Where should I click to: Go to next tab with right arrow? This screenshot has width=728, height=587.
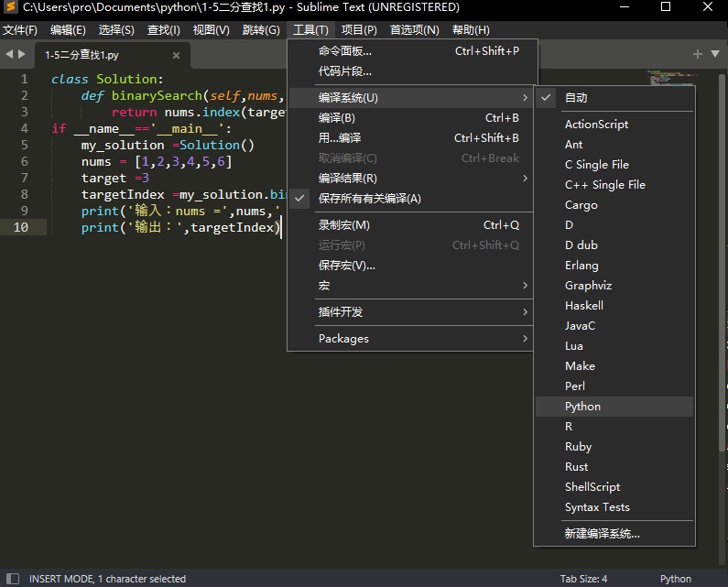pyautogui.click(x=21, y=54)
